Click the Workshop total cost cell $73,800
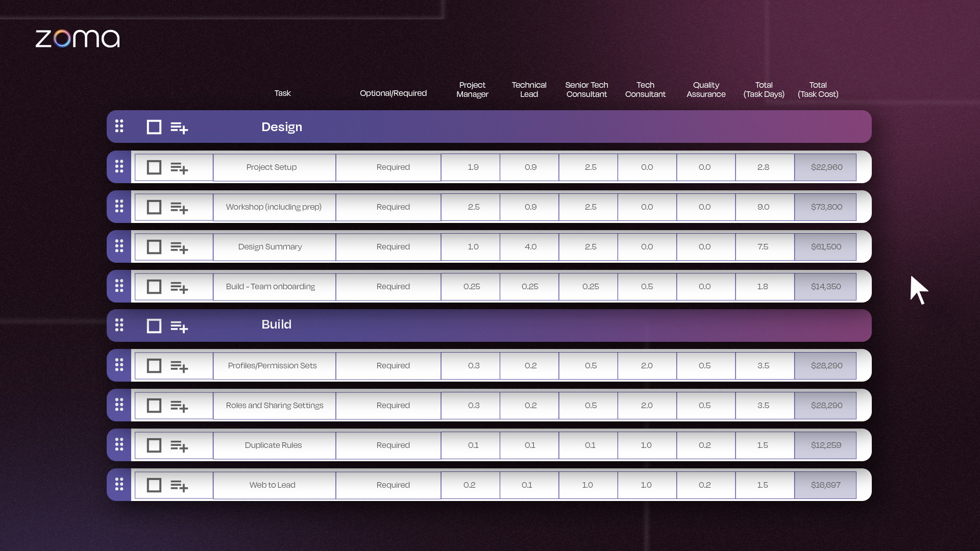980x551 pixels. coord(826,207)
